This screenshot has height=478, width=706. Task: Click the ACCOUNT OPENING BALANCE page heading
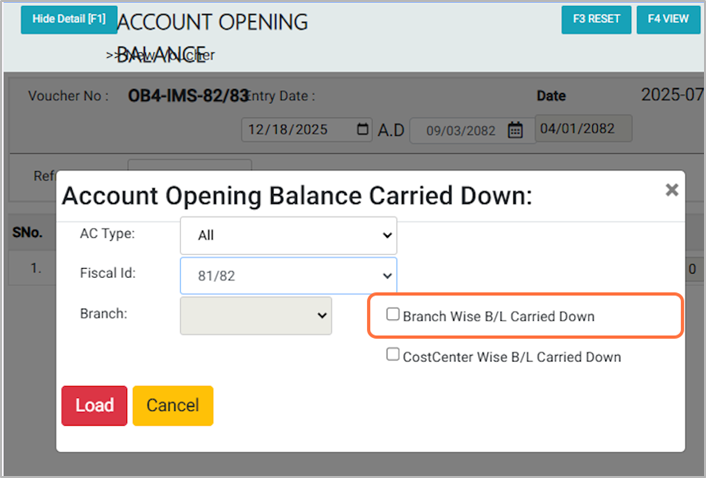[212, 23]
